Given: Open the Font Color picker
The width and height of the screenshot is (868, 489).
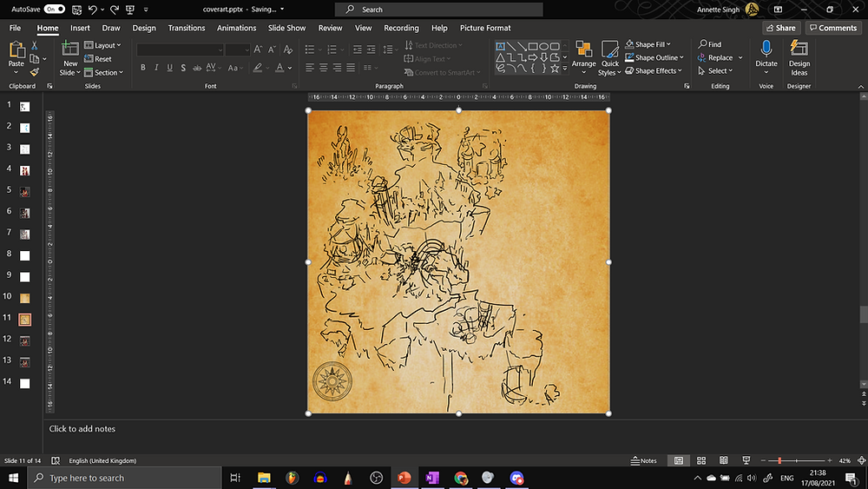Looking at the screenshot, I should [x=279, y=68].
